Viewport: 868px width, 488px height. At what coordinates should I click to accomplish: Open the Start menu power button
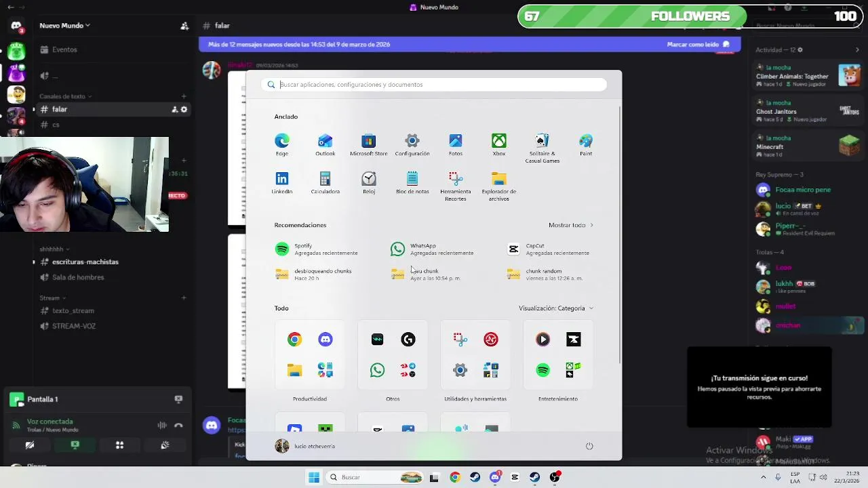589,446
